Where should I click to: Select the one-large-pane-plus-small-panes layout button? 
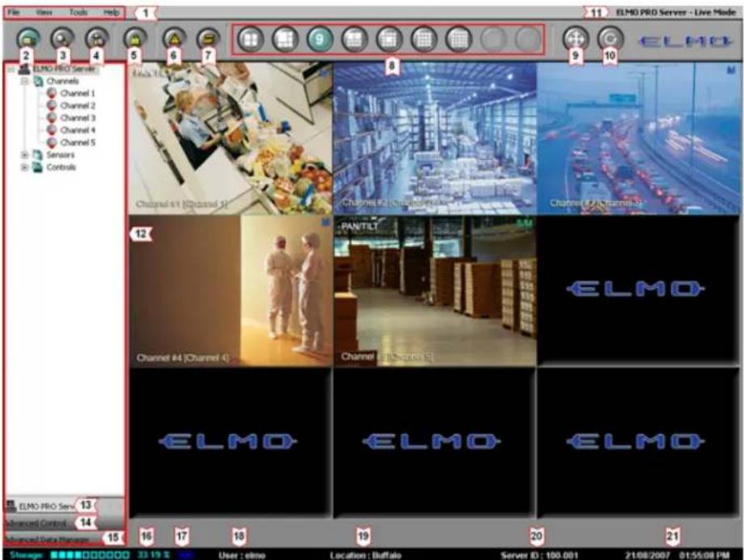click(x=285, y=39)
